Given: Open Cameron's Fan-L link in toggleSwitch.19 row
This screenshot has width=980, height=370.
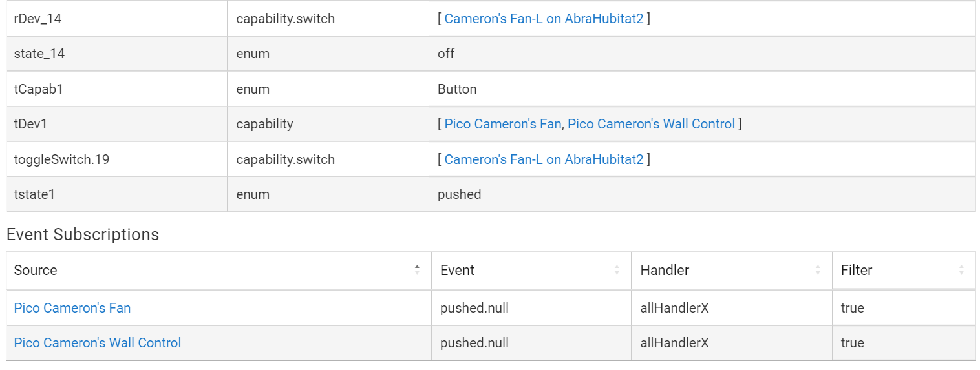Looking at the screenshot, I should point(544,159).
